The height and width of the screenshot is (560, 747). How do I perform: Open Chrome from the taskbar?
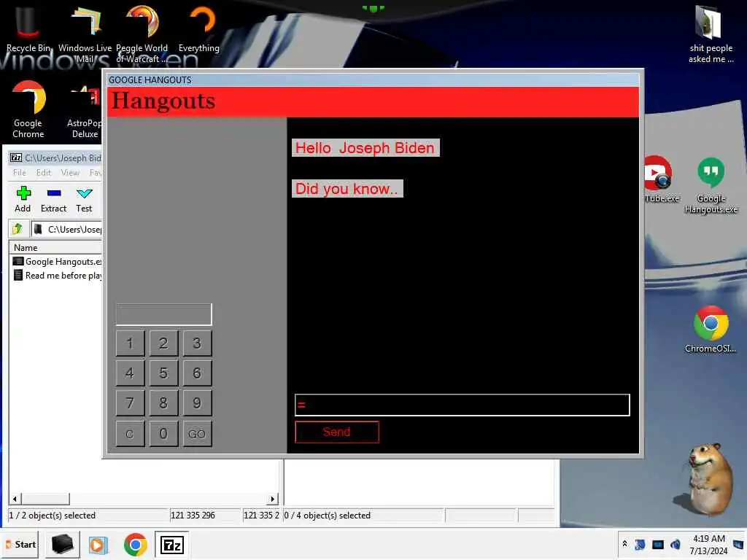135,545
